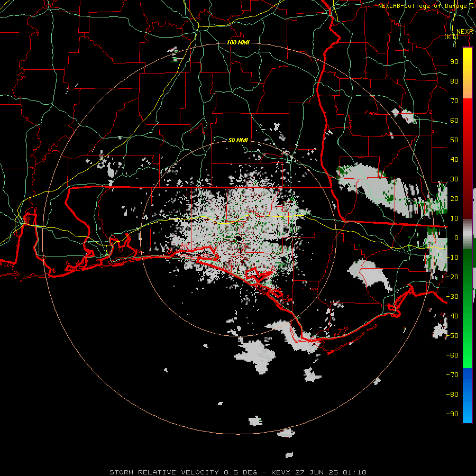Click the -50 value on velocity scale
The image size is (476, 476).
tap(452, 336)
